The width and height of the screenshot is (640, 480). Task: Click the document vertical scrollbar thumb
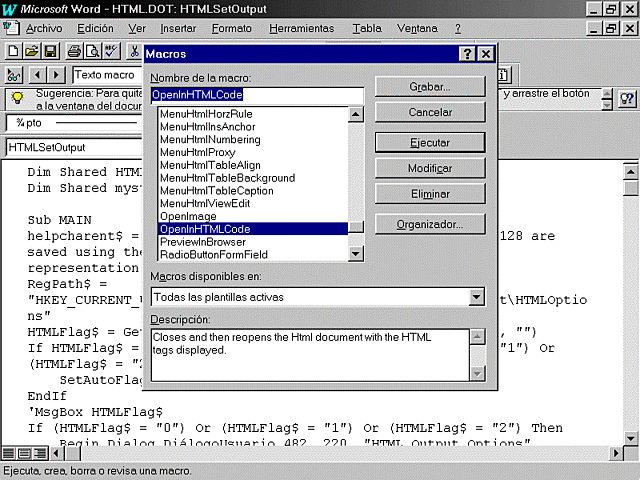[x=631, y=188]
